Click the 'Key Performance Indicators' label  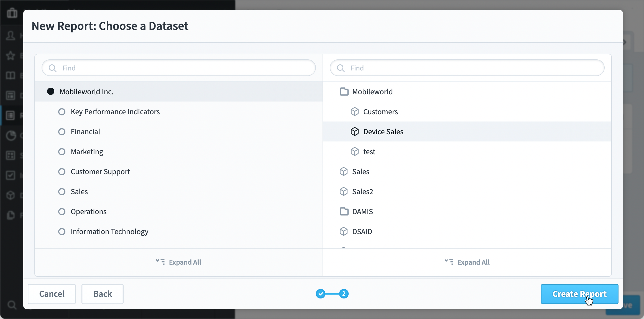(x=115, y=112)
